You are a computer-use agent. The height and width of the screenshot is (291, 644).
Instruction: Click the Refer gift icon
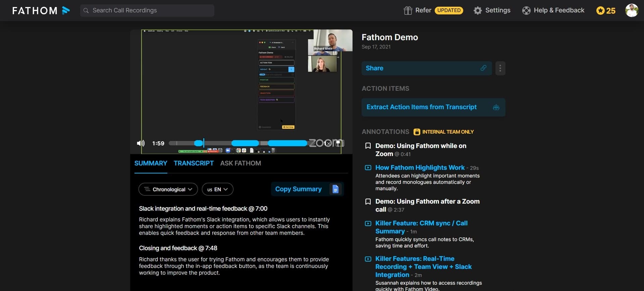[408, 10]
